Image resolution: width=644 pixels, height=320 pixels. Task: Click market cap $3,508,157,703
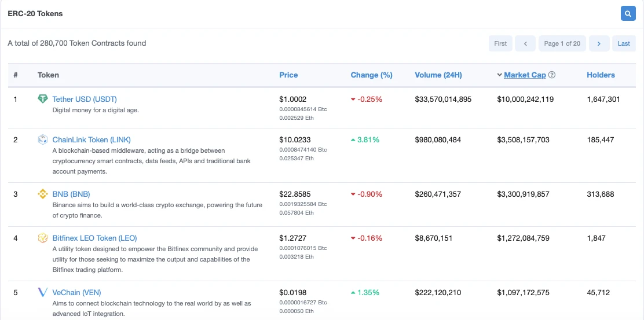[x=524, y=139]
